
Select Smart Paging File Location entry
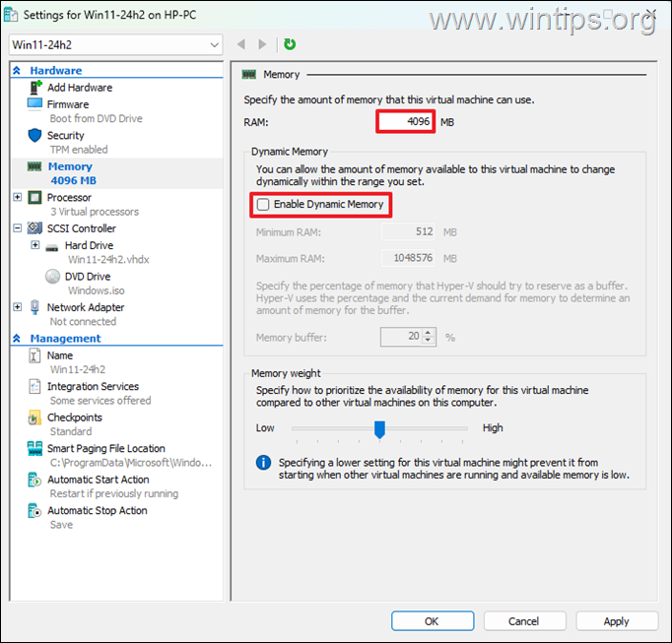pyautogui.click(x=105, y=448)
